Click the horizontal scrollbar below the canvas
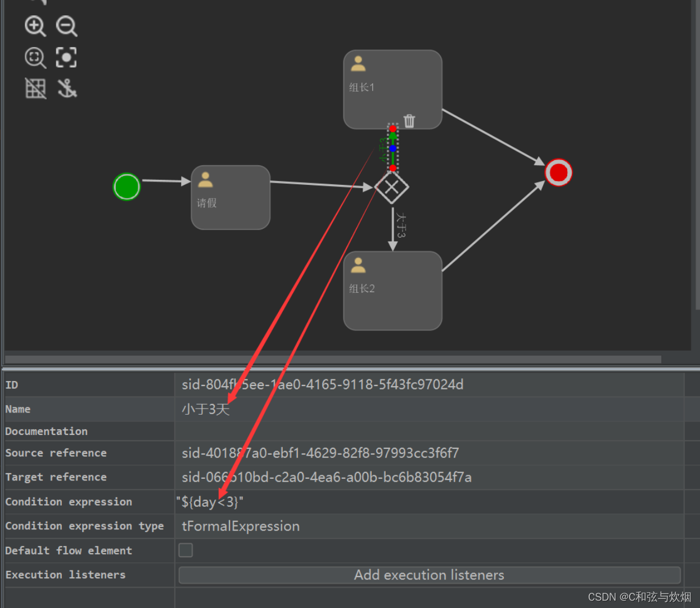 (332, 358)
